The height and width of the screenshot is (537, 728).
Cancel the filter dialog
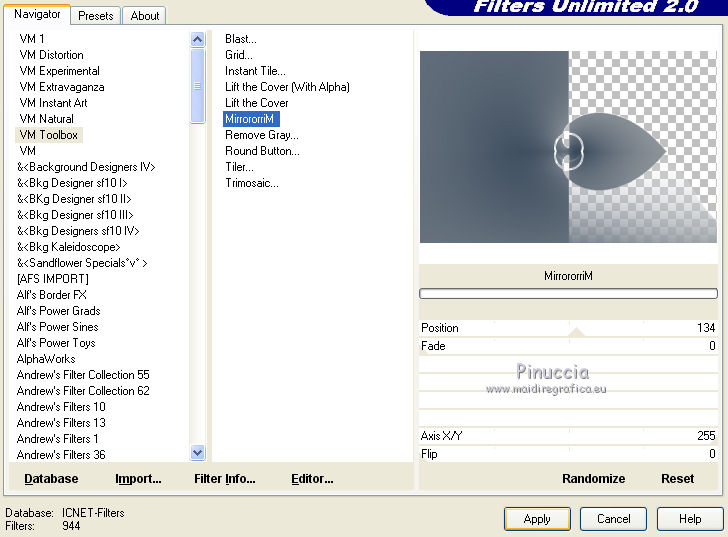613,518
